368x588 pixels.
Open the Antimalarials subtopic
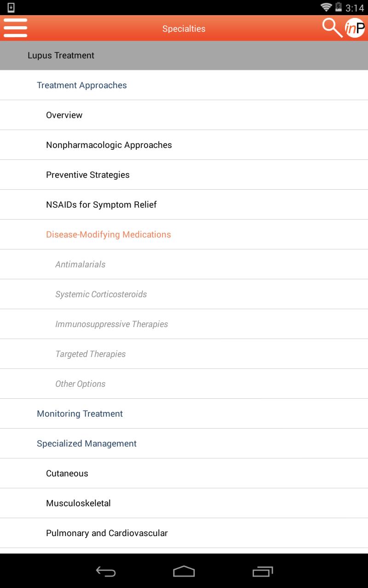80,265
